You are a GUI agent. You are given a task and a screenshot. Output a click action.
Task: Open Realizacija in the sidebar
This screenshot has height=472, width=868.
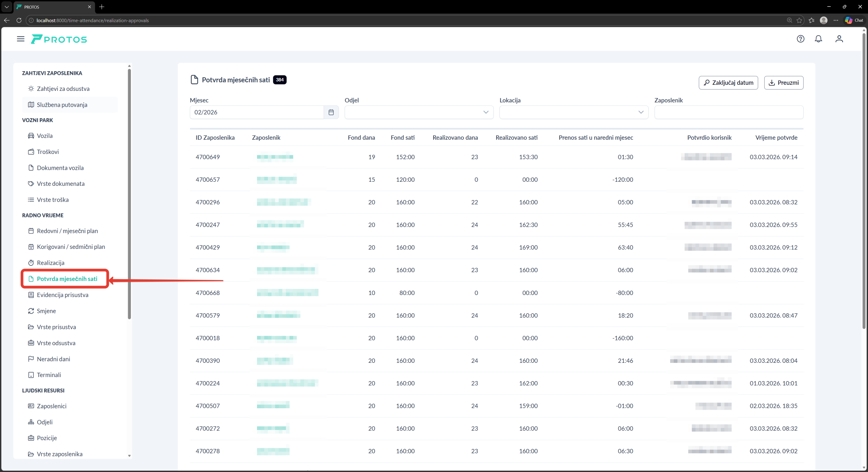click(51, 263)
